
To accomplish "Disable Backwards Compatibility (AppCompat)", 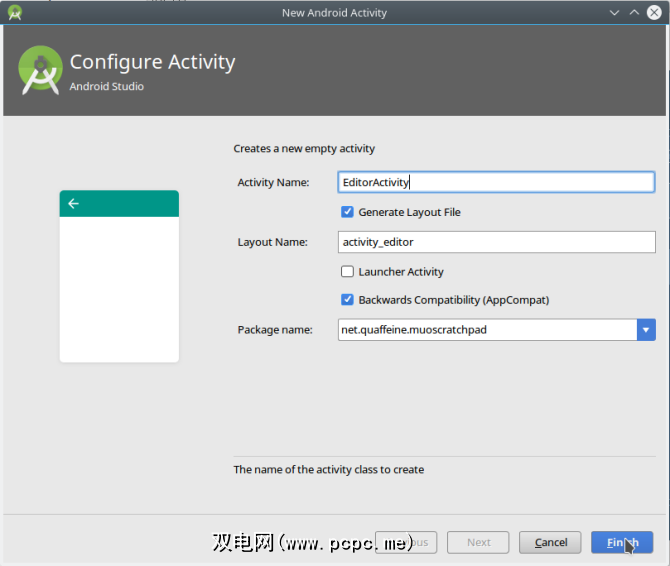I will pos(347,300).
